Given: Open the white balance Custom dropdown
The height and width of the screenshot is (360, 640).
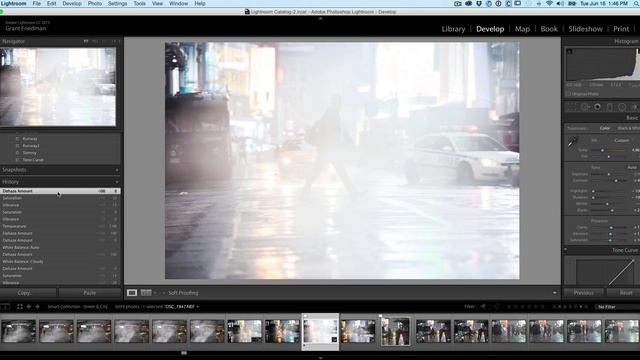Looking at the screenshot, I should [622, 140].
